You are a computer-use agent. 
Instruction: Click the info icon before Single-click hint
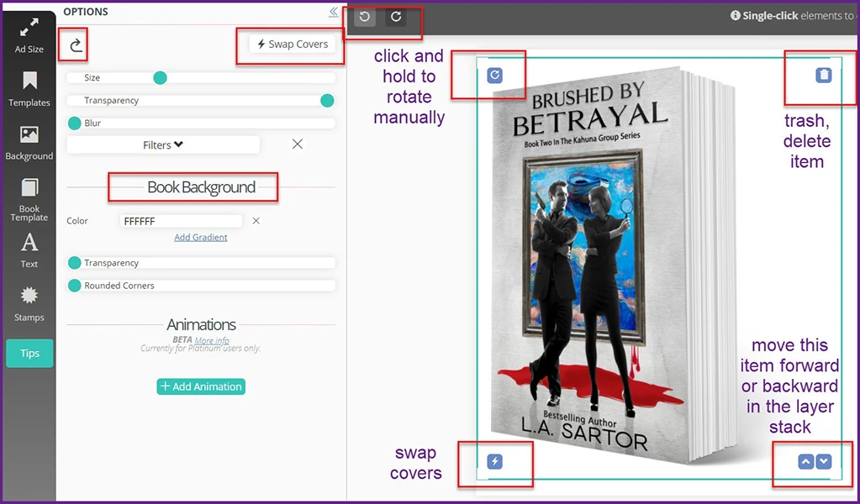(735, 16)
